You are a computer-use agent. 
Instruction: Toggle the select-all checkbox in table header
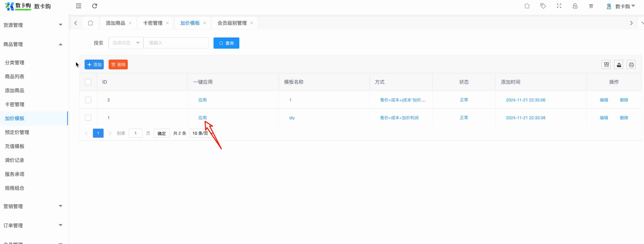tap(88, 82)
